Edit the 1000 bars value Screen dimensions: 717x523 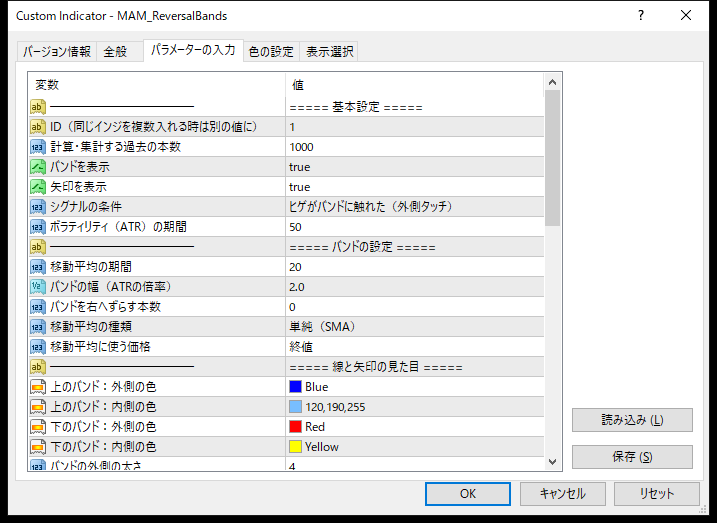[415, 147]
